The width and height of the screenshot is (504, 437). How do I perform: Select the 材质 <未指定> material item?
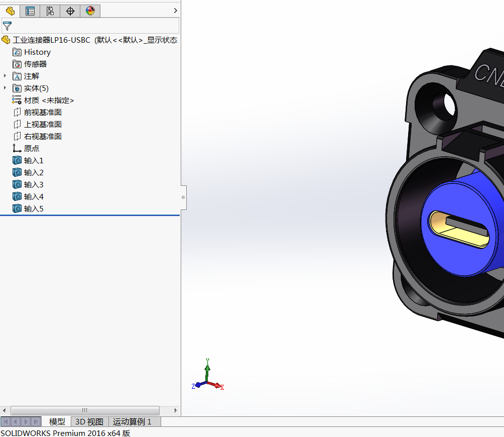tap(43, 100)
